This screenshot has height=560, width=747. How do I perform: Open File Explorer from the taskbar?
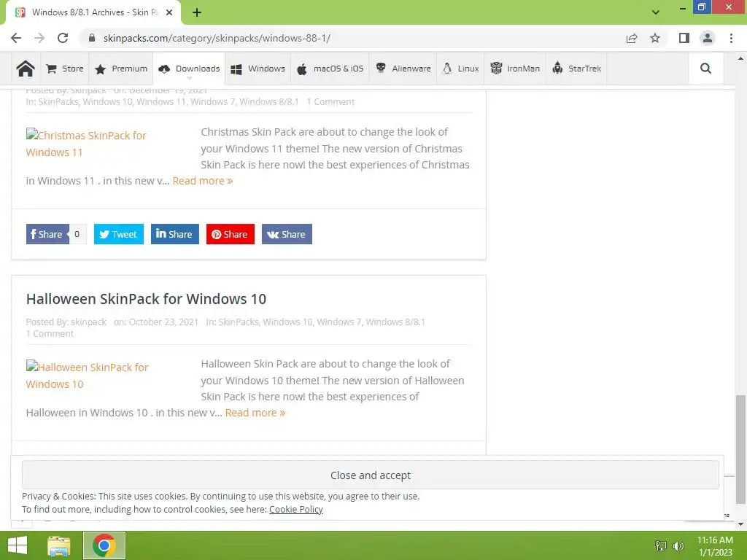click(x=59, y=545)
